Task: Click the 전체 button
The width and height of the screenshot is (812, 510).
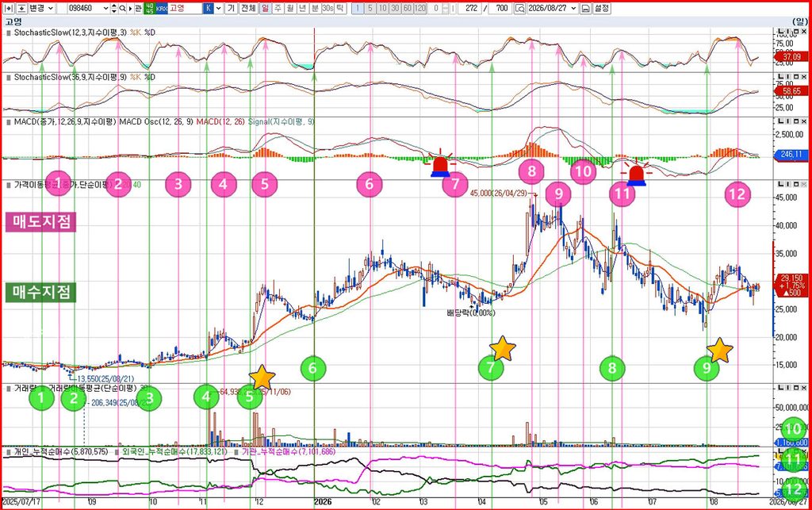Action: click(247, 8)
